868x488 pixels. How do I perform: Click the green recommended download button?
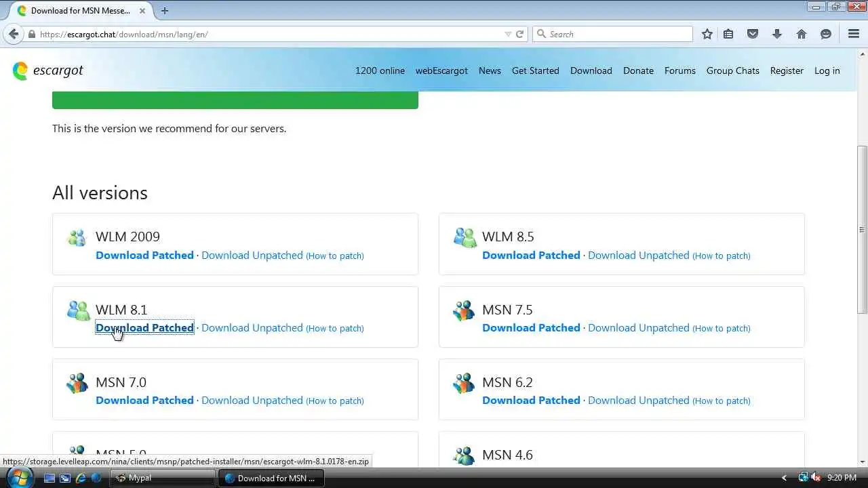pos(235,100)
